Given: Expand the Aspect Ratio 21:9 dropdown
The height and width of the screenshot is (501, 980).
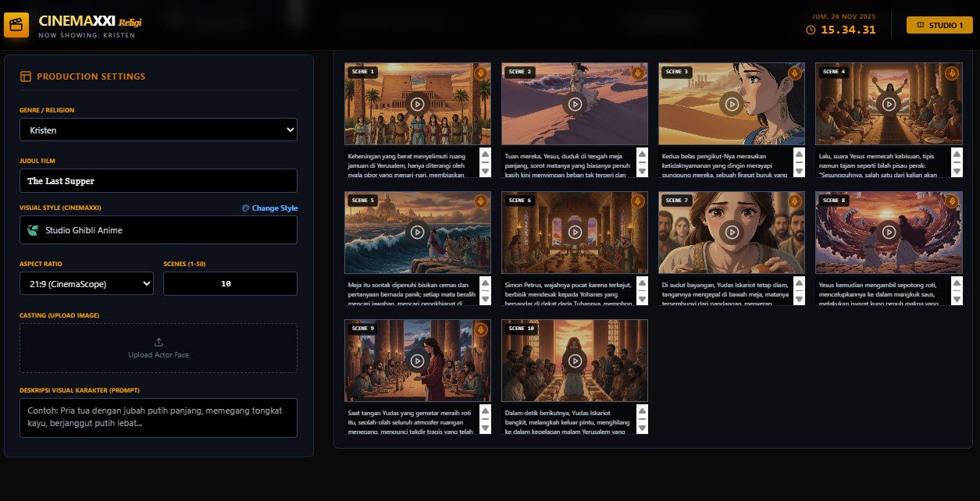Looking at the screenshot, I should point(87,284).
